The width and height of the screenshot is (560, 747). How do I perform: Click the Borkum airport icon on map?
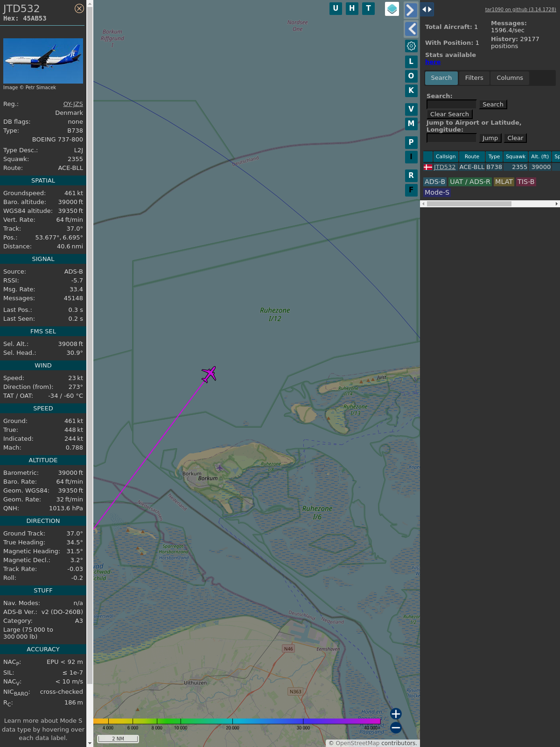click(x=220, y=467)
